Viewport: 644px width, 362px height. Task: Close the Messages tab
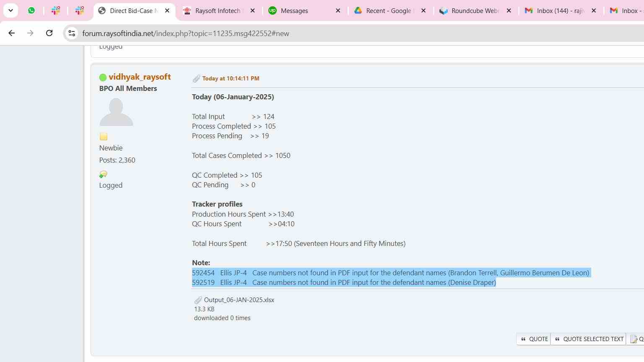(x=338, y=11)
